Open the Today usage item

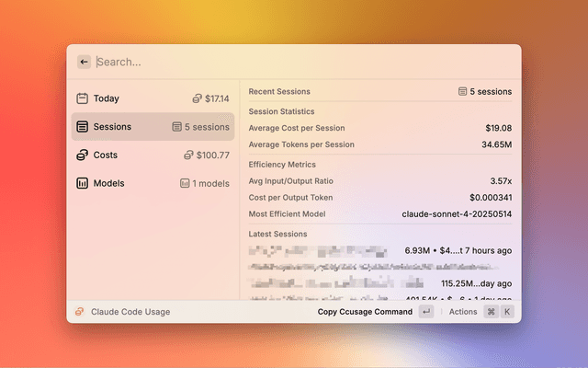click(x=153, y=98)
